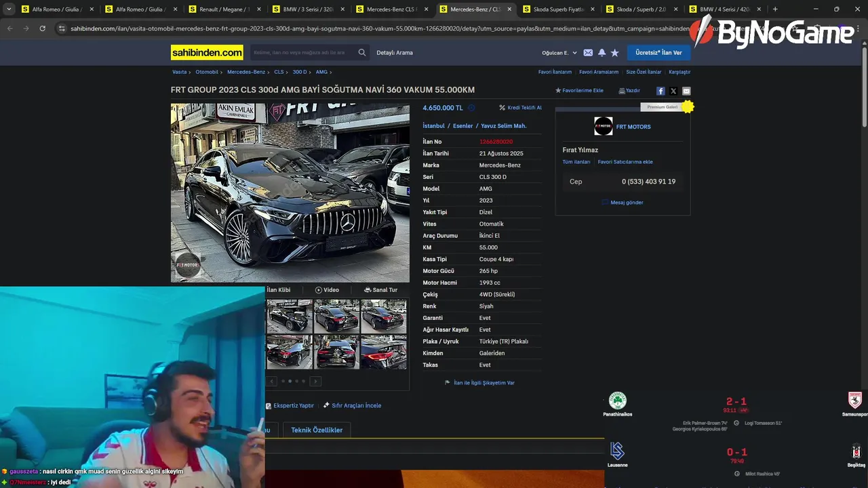Click the İstanbul location link
The height and width of the screenshot is (488, 868).
(433, 126)
